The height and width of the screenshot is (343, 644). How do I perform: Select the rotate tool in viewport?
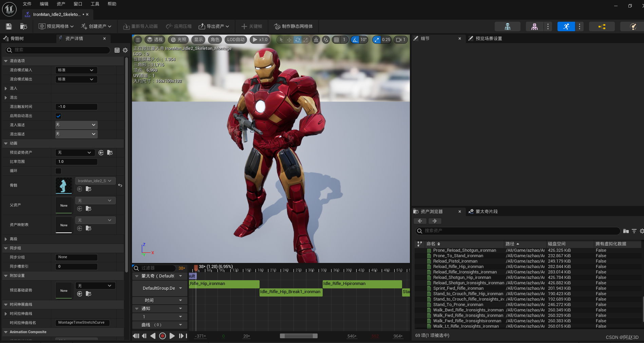(x=298, y=40)
